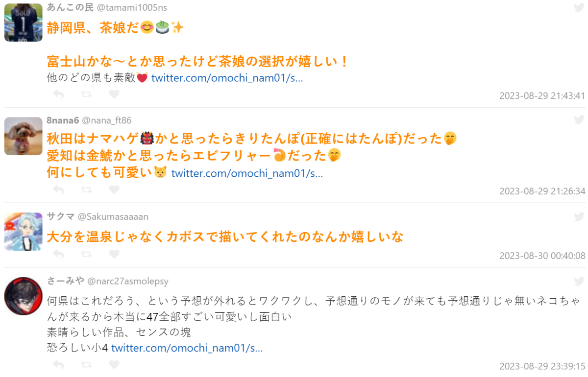Click Twitter bird icon on サクマ's tweet
Screen dimensions: 588x377
pos(579,216)
